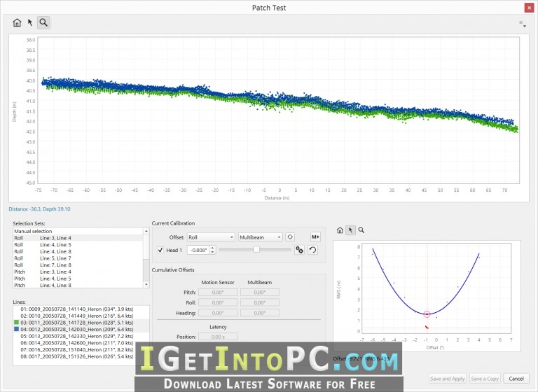Select Roll Line: 7, Line: 8 set
This screenshot has width=538, height=392.
click(x=78, y=265)
